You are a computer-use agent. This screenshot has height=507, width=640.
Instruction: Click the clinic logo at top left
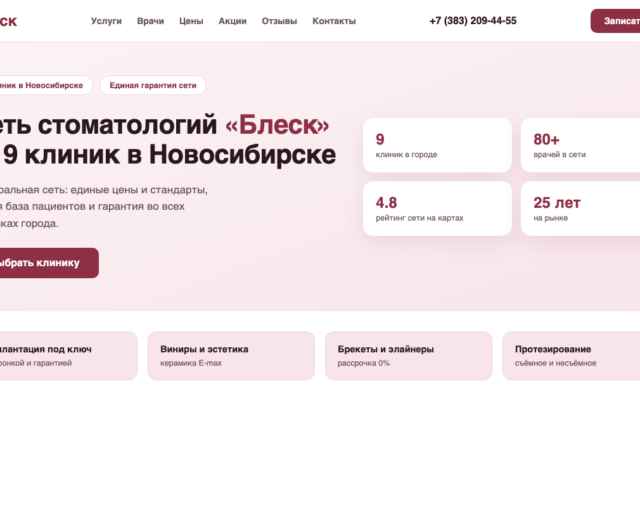pos(8,21)
